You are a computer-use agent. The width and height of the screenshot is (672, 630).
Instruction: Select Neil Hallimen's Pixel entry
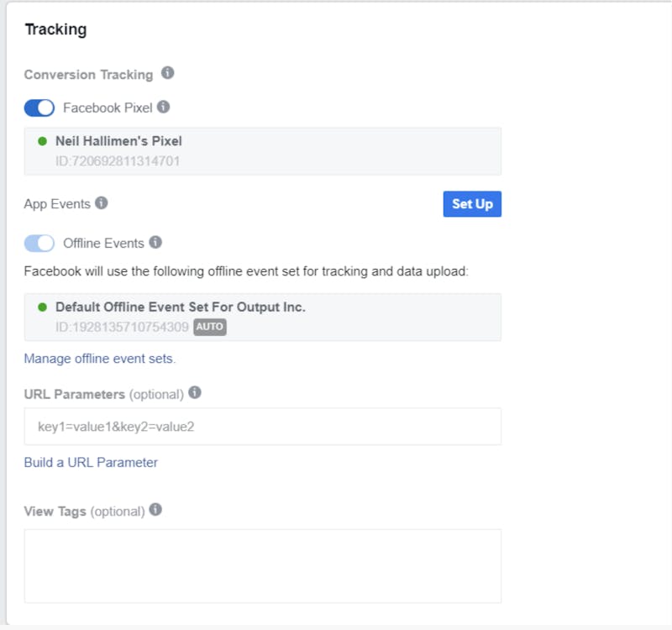[x=263, y=151]
